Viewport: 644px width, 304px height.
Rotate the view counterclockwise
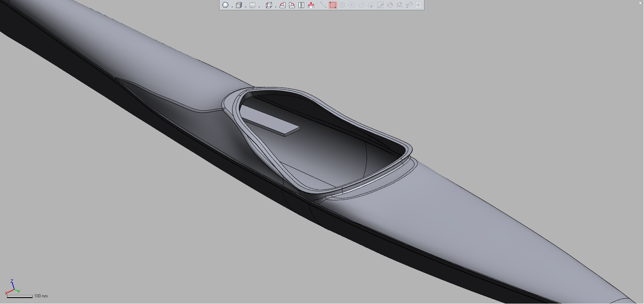(x=282, y=5)
